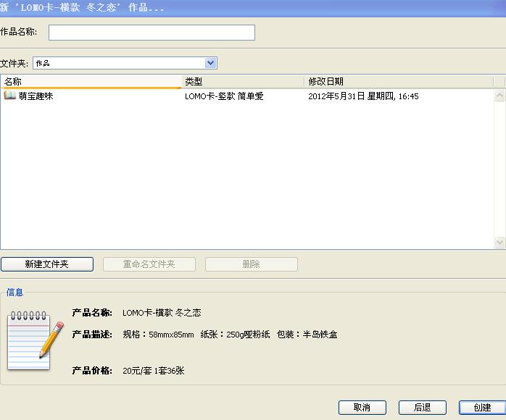
Task: Select the 文件夹 combo box showing 作品
Action: 125,63
